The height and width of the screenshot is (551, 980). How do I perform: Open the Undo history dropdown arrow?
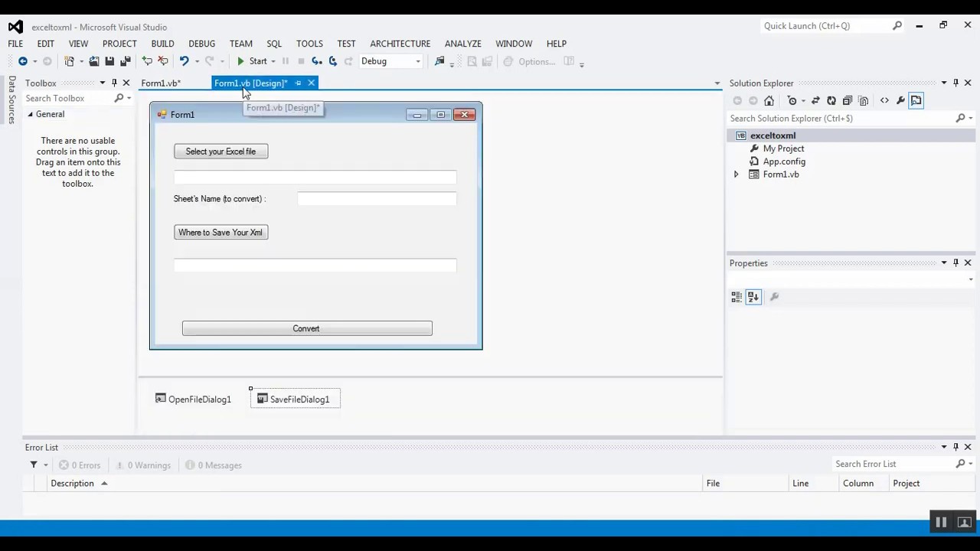(197, 61)
